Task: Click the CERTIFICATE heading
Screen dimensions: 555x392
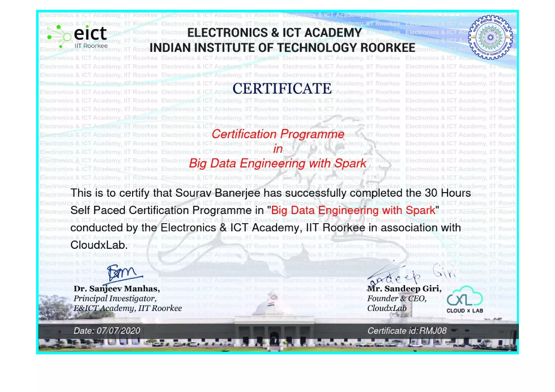Action: point(282,89)
